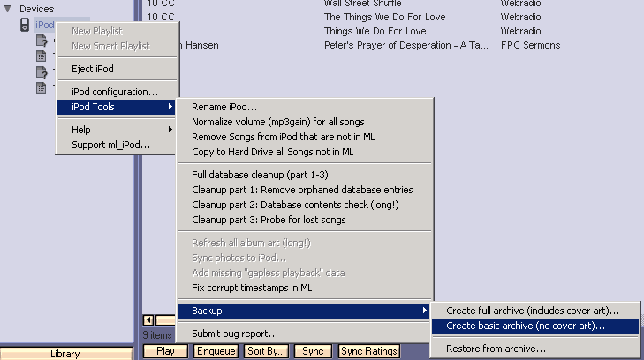Screen dimensions: 644x360
Task: Expand the Help submenu
Action: click(117, 130)
